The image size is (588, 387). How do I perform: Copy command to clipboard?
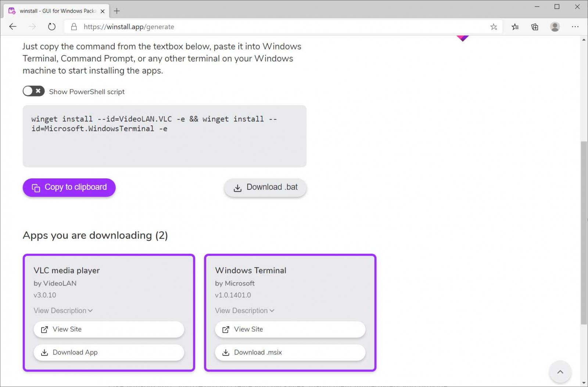coord(69,188)
